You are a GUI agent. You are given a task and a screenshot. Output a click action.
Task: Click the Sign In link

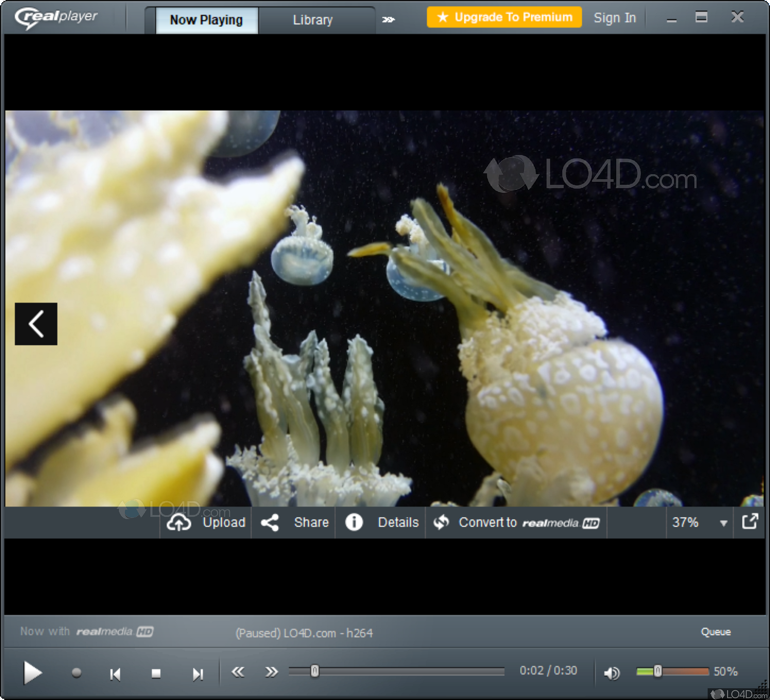click(x=615, y=18)
